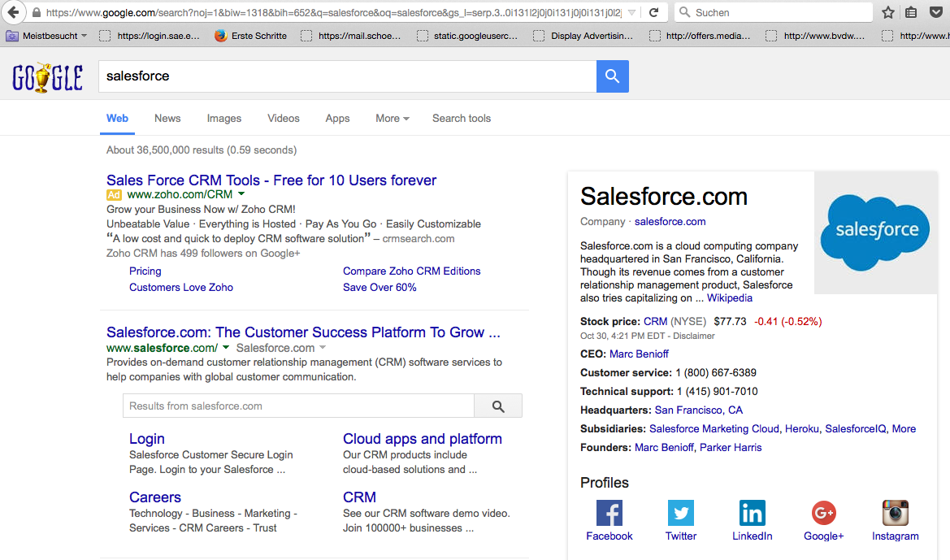950x560 pixels.
Task: Open the Salesforce Login sitelink
Action: (x=146, y=439)
